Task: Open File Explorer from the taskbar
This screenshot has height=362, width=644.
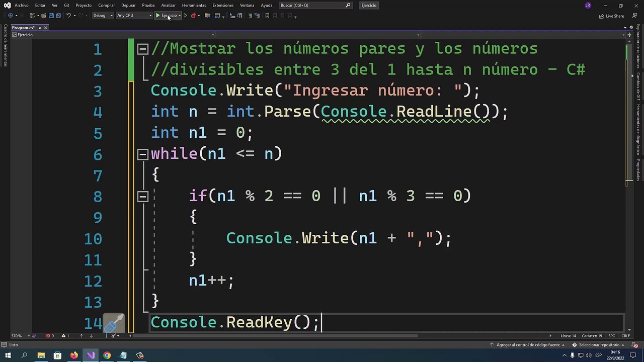Action: pyautogui.click(x=41, y=355)
